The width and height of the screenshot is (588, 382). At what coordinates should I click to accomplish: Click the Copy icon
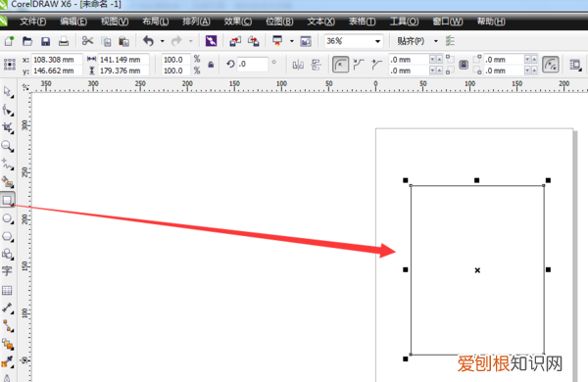tap(106, 41)
